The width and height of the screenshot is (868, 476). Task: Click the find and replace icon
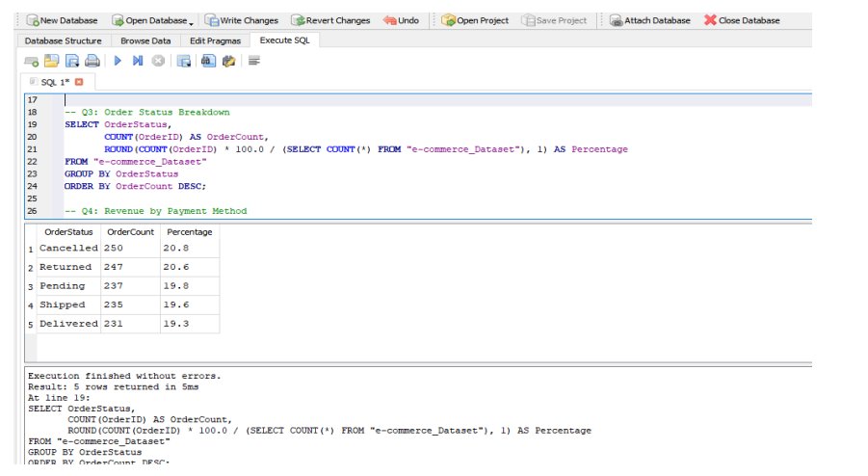click(x=228, y=61)
